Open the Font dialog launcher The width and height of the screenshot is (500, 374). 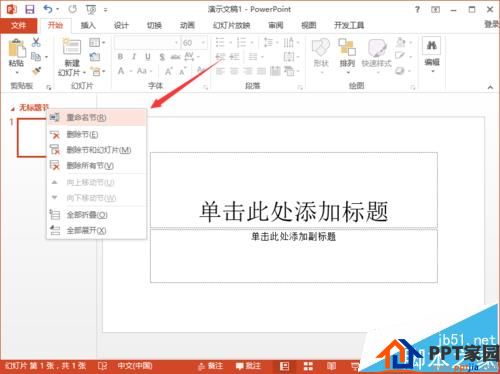pos(206,87)
